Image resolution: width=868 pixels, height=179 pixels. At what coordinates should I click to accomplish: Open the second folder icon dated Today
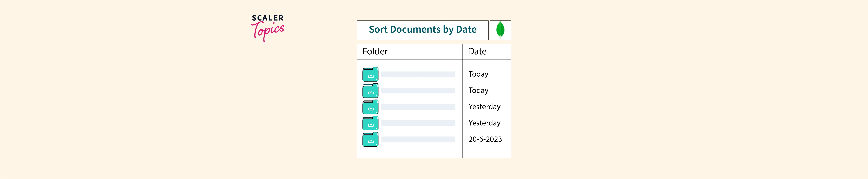(370, 91)
